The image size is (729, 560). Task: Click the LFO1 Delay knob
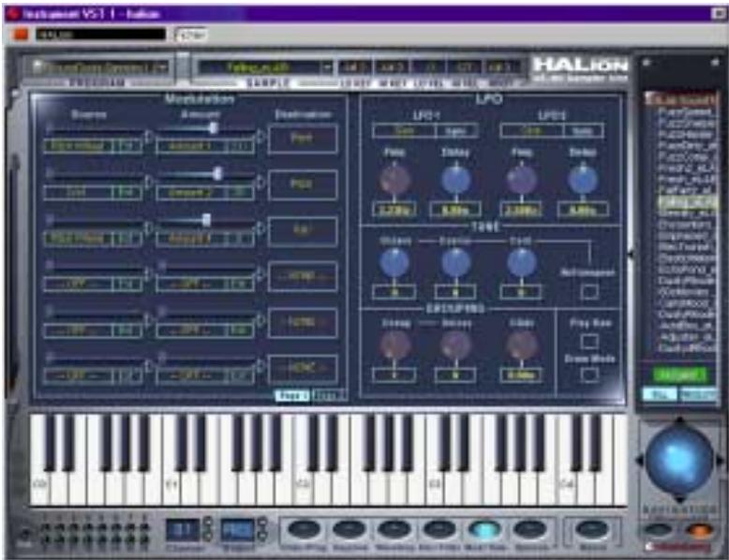pyautogui.click(x=455, y=180)
